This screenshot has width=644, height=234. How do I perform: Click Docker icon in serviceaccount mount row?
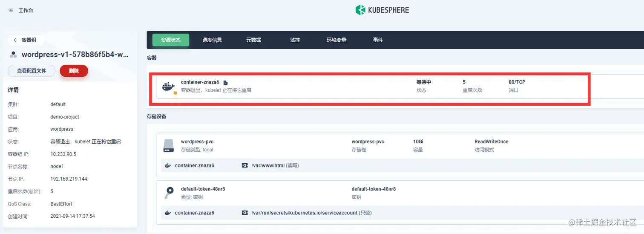click(x=168, y=213)
